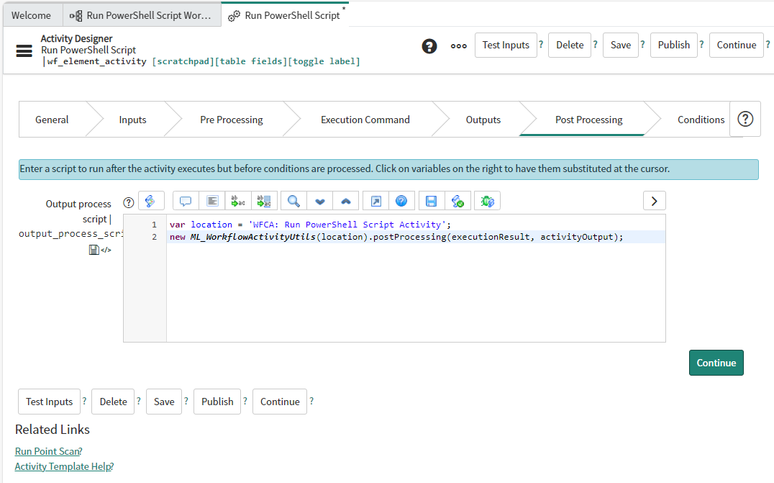This screenshot has width=774, height=483.
Task: Click the [toggle label] link in header
Action: 324,61
